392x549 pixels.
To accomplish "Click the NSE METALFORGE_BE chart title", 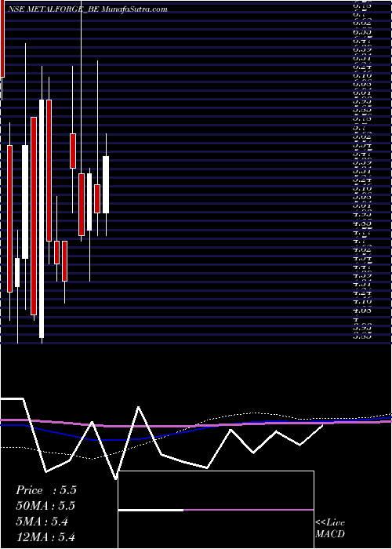I will [x=88, y=9].
